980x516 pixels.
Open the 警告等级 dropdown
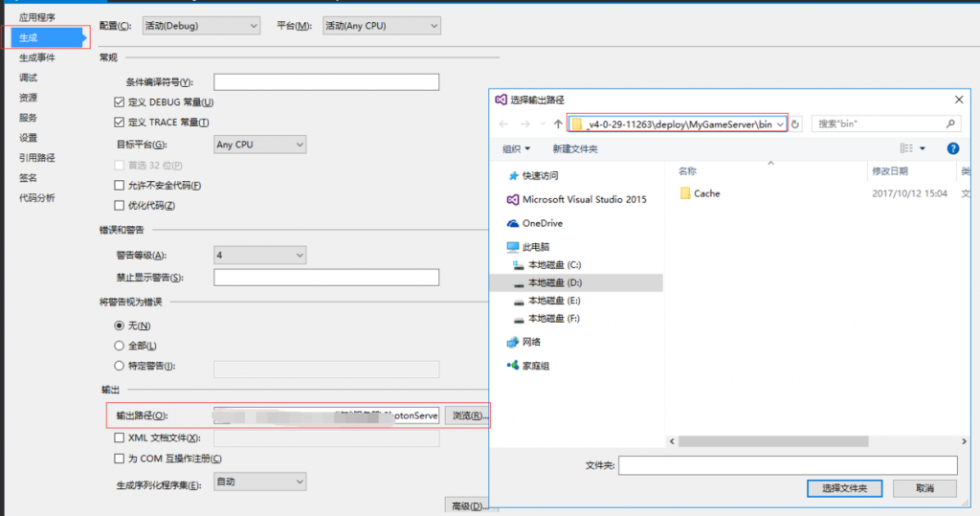pyautogui.click(x=259, y=256)
